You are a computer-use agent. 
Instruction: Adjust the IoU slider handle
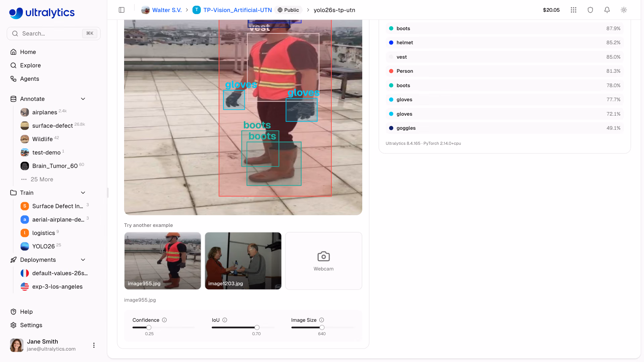click(x=257, y=327)
